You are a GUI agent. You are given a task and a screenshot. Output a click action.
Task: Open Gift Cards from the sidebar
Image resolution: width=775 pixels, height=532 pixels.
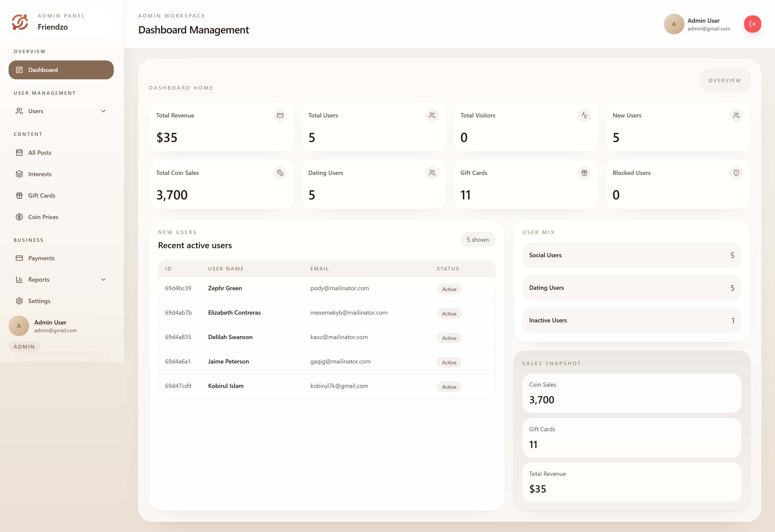[x=41, y=195]
